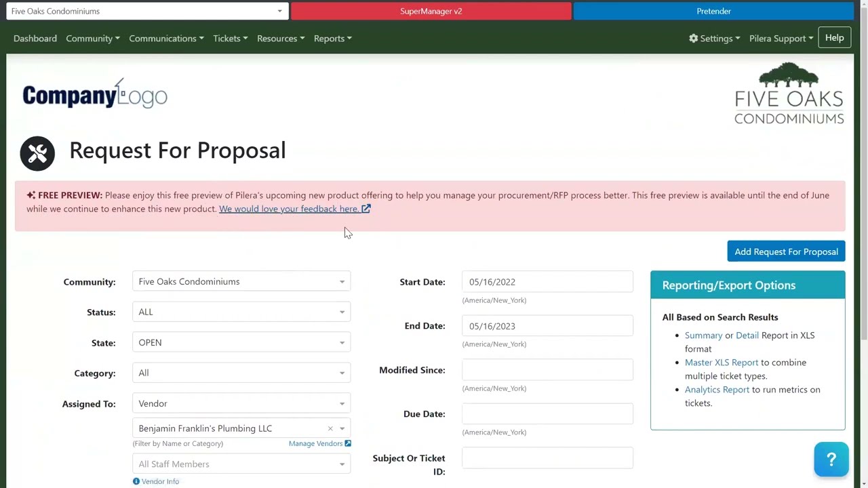Open the Dashboard menu item

pos(35,39)
